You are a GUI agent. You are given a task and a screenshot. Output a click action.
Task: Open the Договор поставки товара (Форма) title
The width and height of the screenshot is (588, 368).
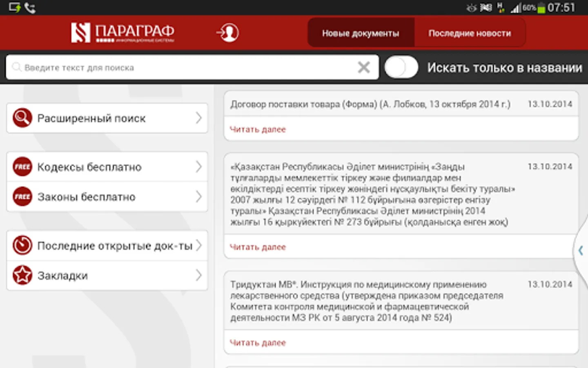(x=370, y=104)
